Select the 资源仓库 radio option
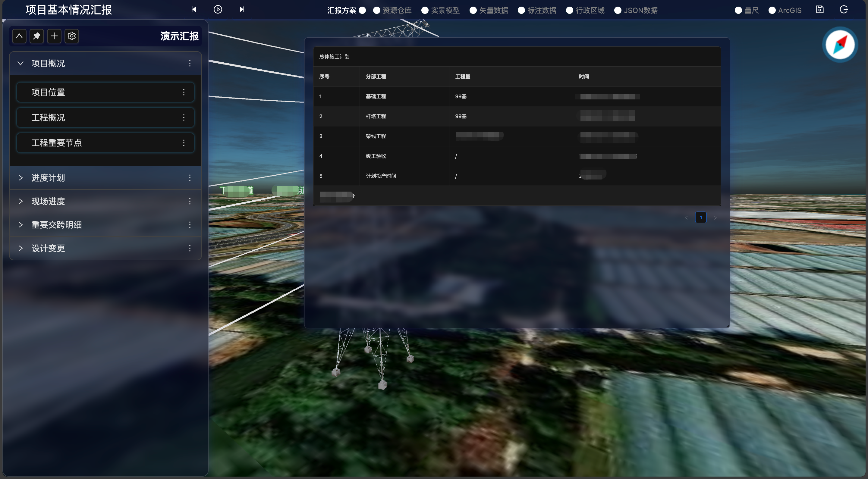 [x=377, y=11]
